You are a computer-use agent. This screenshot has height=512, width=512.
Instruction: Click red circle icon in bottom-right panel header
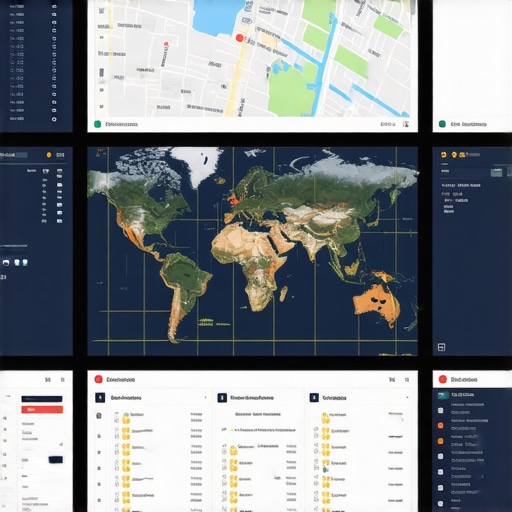443,379
